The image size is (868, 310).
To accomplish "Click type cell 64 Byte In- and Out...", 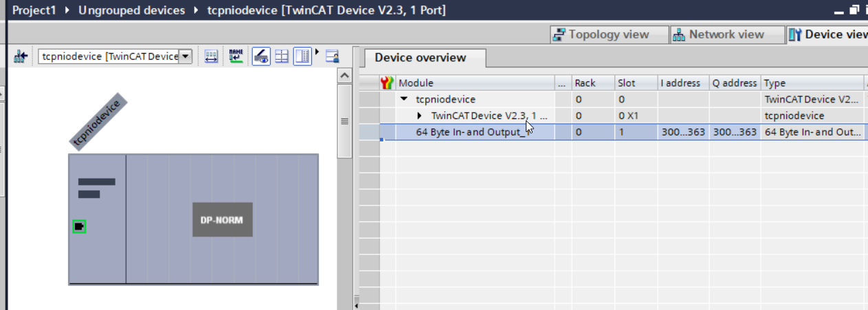I will point(812,132).
